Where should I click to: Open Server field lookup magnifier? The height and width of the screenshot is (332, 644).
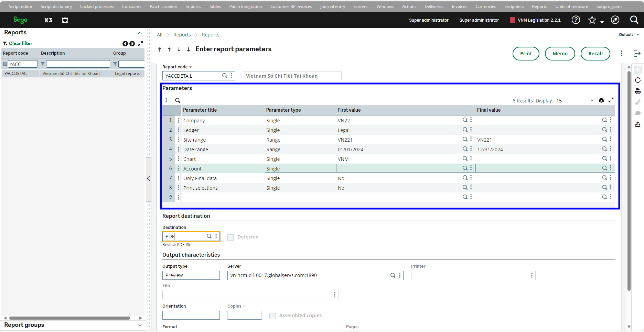click(x=393, y=275)
